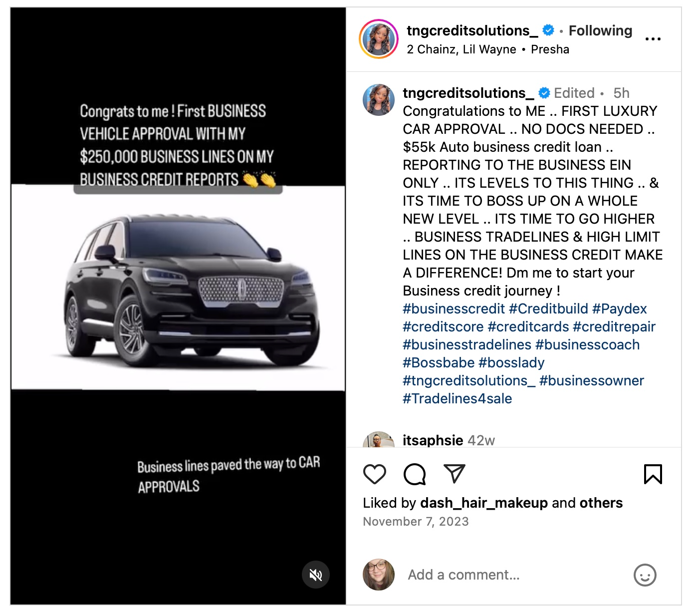The width and height of the screenshot is (692, 616).
Task: Open the three-dot more options menu
Action: (x=653, y=39)
